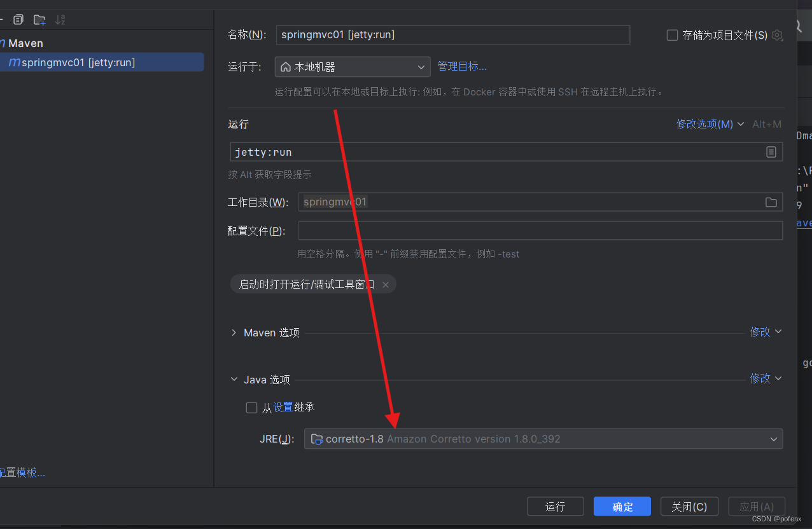Toggle the inherit from settings checkbox
Viewport: 812px width, 529px height.
pos(251,408)
